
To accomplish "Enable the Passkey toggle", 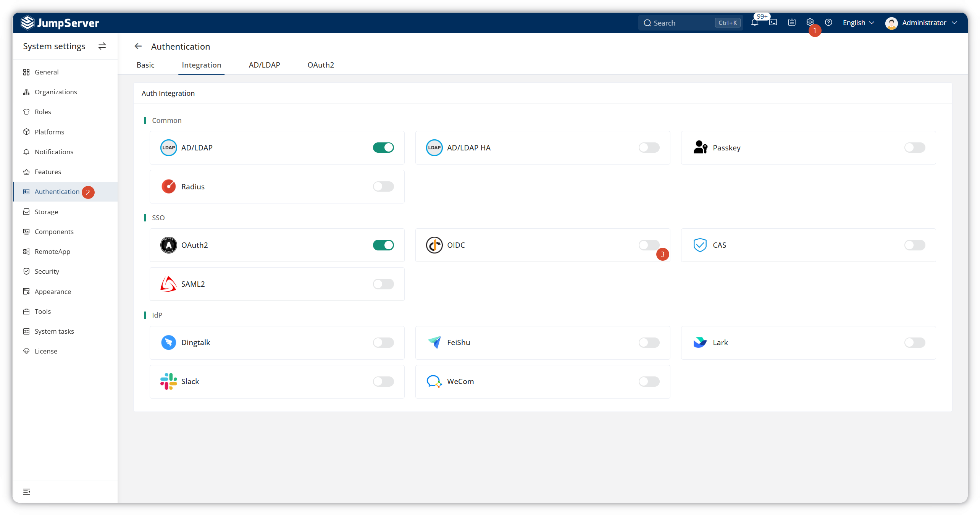I will 915,148.
